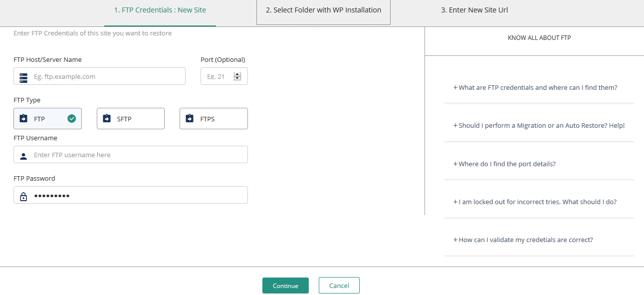Click the clipboard icon on the SFTP option
This screenshot has height=295, width=644.
pyautogui.click(x=106, y=119)
